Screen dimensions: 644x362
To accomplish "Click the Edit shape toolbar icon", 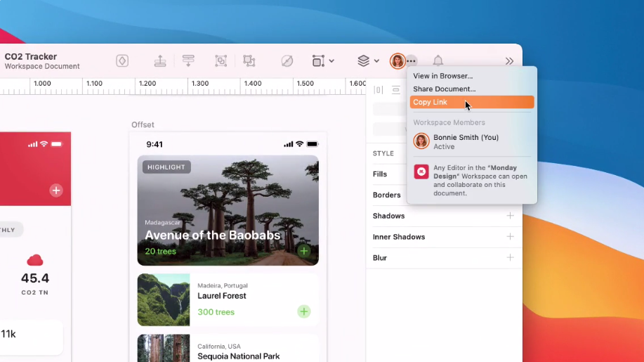I will tap(287, 61).
